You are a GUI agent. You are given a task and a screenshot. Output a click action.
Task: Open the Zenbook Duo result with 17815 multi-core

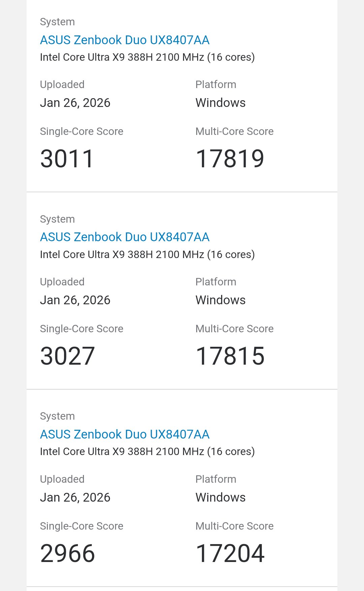(x=125, y=237)
